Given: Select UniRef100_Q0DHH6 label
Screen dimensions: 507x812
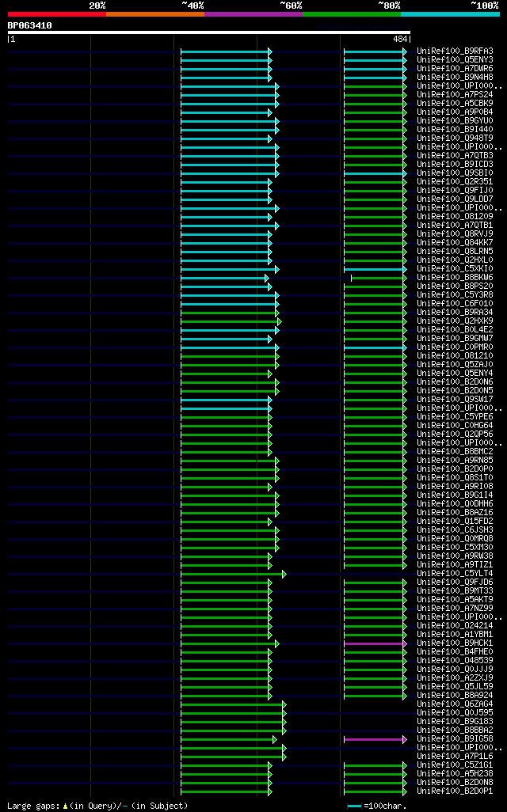Looking at the screenshot, I should coord(456,504).
